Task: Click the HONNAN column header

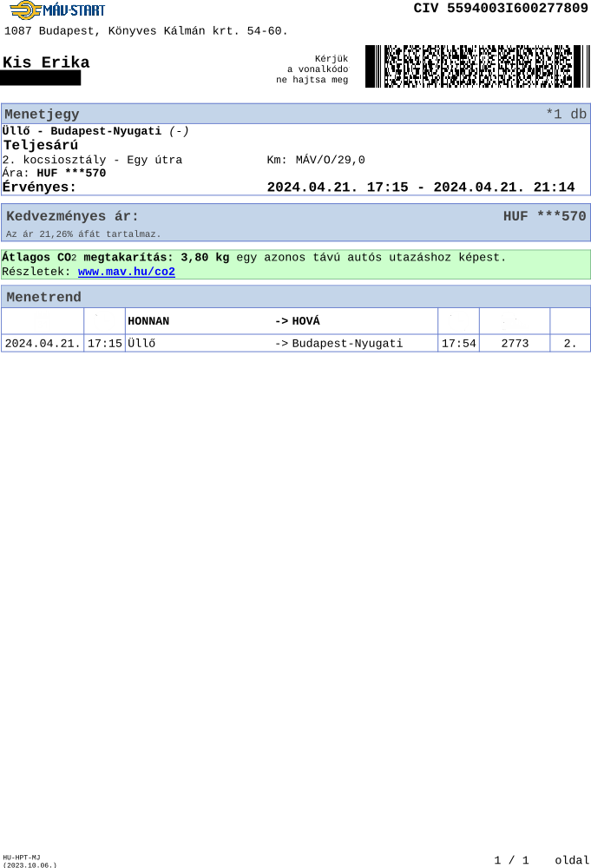Action: coord(148,321)
